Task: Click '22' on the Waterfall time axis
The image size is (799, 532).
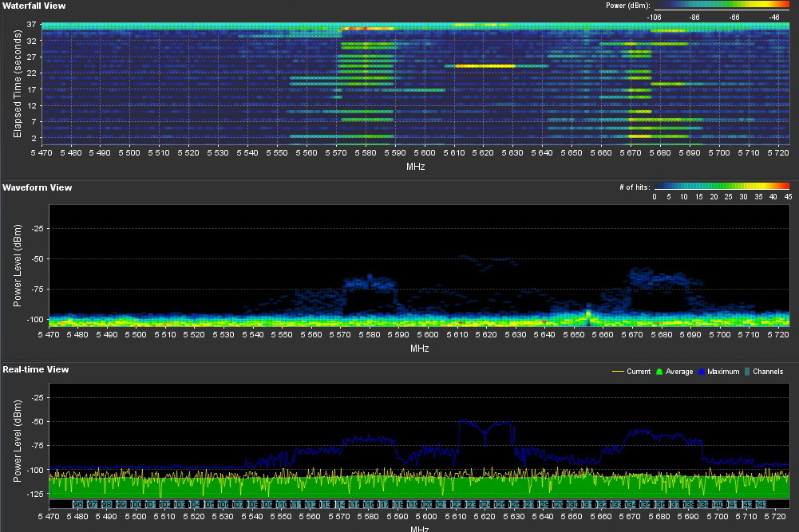Action: [32, 73]
